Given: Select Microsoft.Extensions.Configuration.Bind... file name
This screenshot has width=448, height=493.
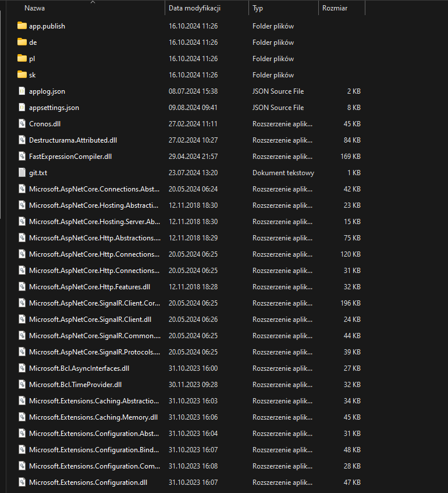Looking at the screenshot, I should pyautogui.click(x=94, y=450).
